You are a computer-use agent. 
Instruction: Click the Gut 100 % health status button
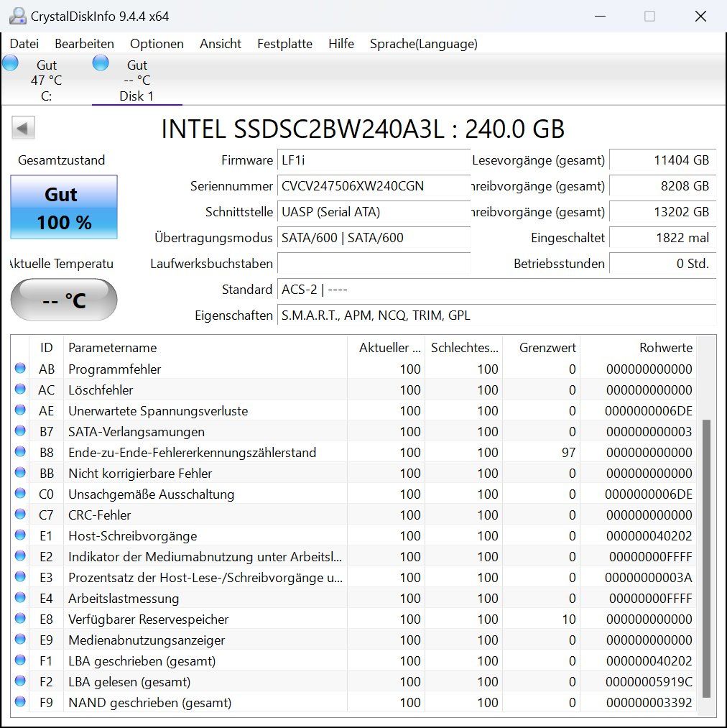click(x=64, y=207)
